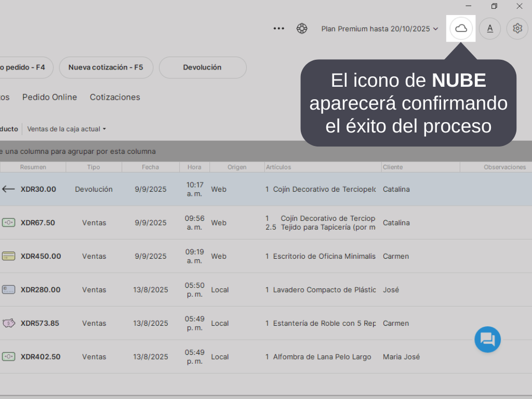Image resolution: width=532 pixels, height=399 pixels.
Task: Open the lifebuoy help icon
Action: (302, 29)
